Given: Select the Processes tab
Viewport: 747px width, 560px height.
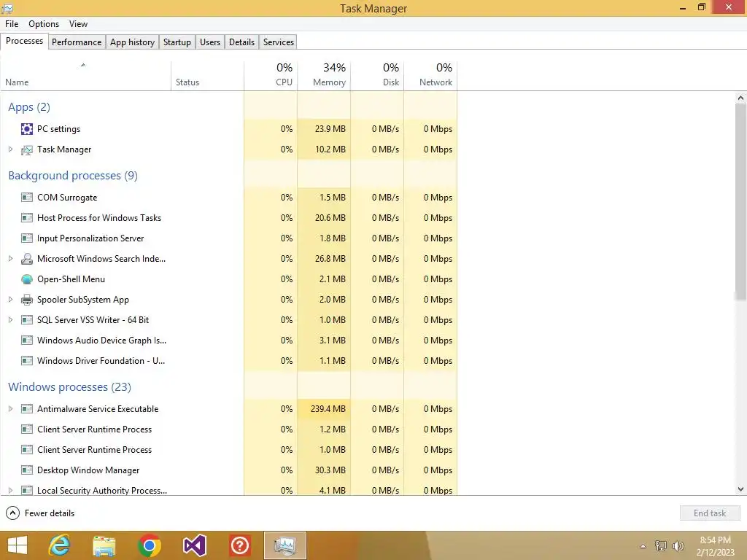Looking at the screenshot, I should [24, 41].
